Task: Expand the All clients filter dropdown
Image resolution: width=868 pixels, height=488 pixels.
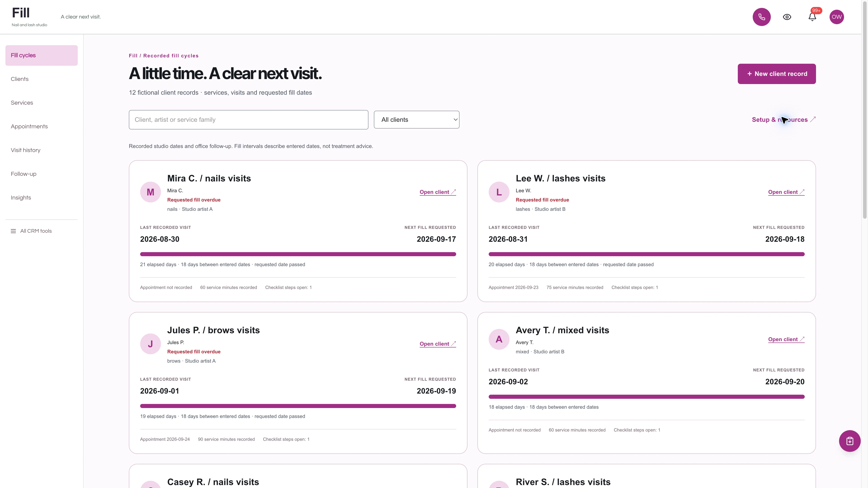Action: [416, 120]
